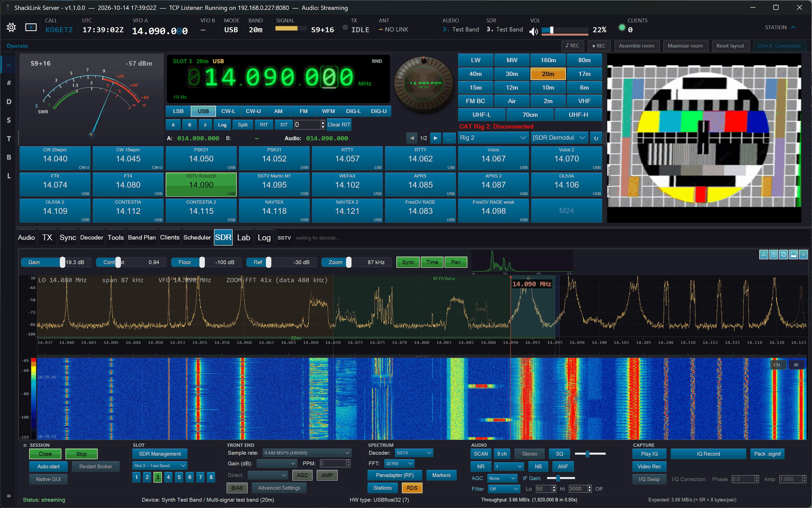Toggle Split operation
Image resolution: width=812 pixels, height=508 pixels.
(243, 125)
